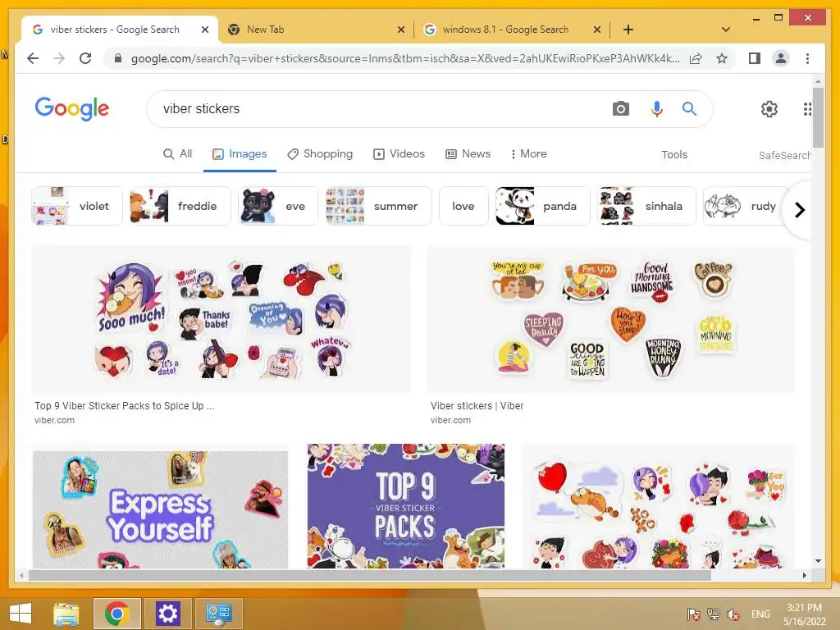Close the New Tab tab
The height and width of the screenshot is (630, 840).
point(400,30)
